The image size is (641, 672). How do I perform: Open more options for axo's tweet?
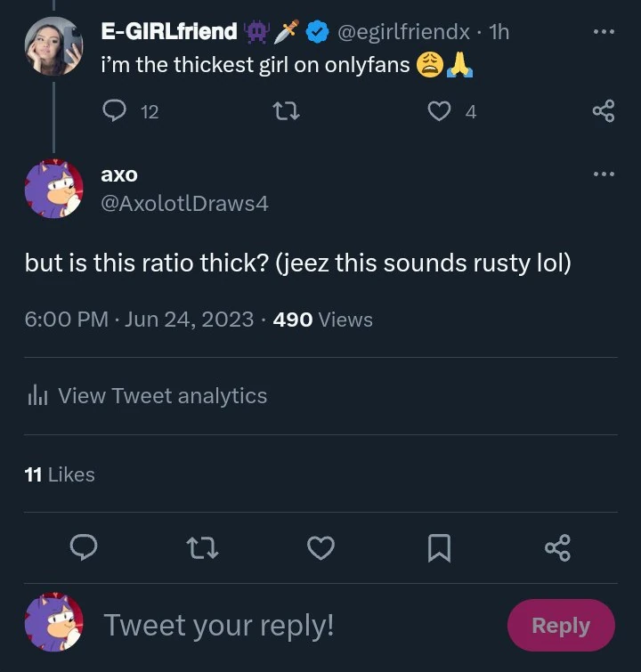(603, 174)
